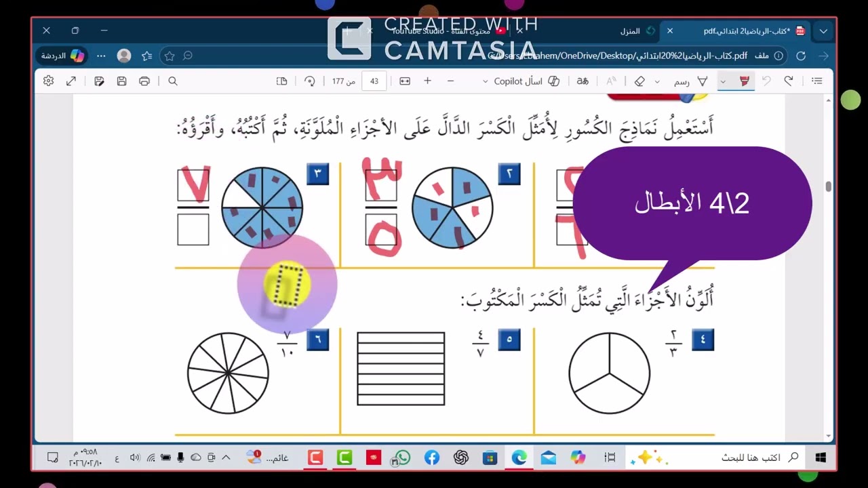Screen dimensions: 868x488
Task: Print the PDF document
Action: point(144,81)
